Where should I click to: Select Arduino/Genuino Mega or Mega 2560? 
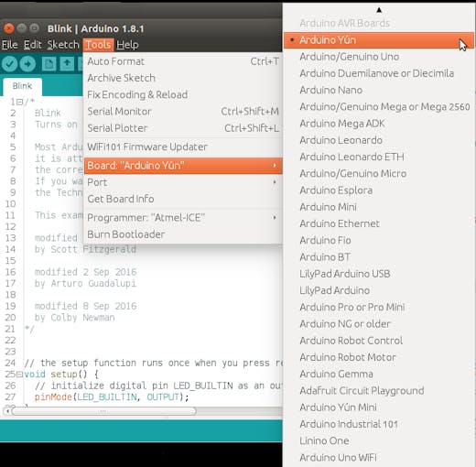379,107
